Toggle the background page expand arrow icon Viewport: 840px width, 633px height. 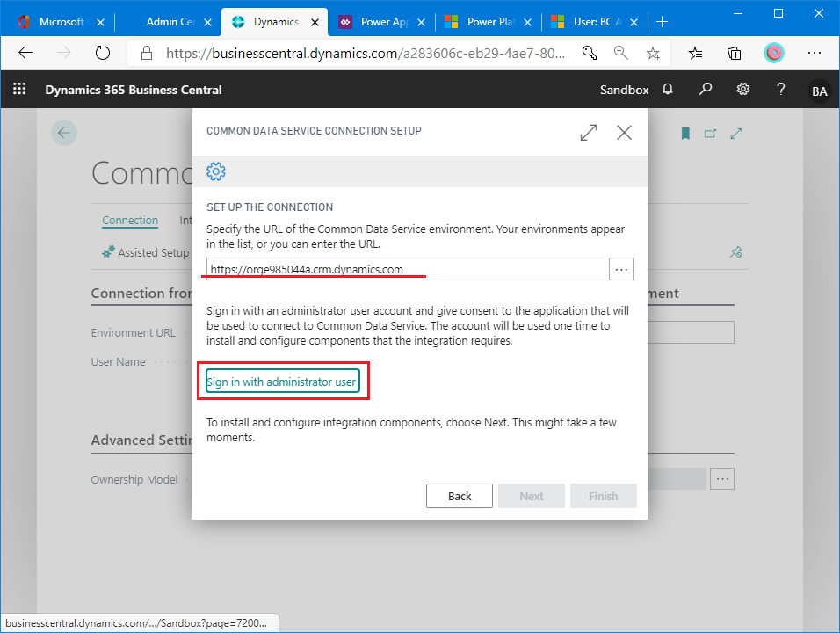736,134
